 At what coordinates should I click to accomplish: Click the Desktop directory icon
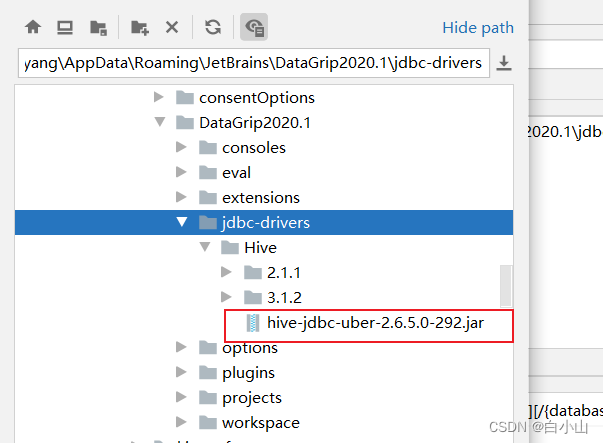point(65,27)
